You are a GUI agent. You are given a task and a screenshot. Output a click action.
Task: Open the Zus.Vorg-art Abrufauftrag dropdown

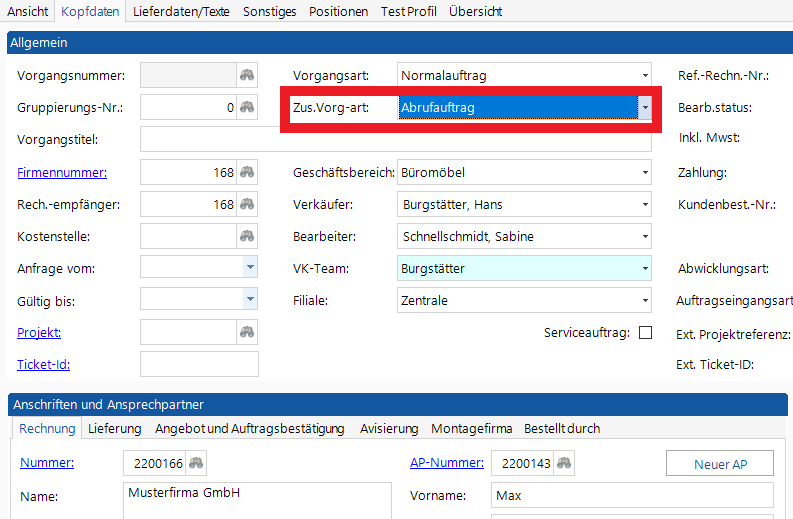[x=645, y=107]
